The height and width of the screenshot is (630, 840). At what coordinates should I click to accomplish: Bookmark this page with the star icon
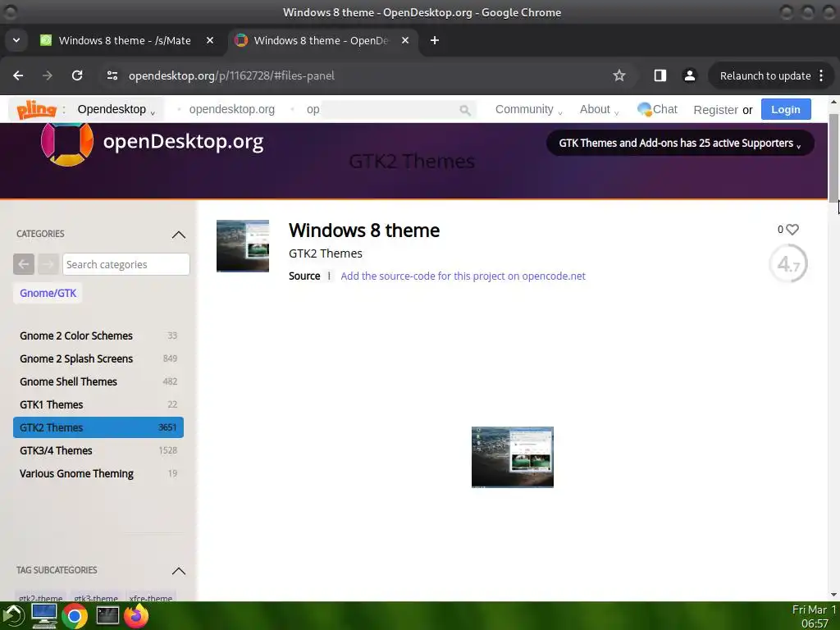(x=619, y=75)
